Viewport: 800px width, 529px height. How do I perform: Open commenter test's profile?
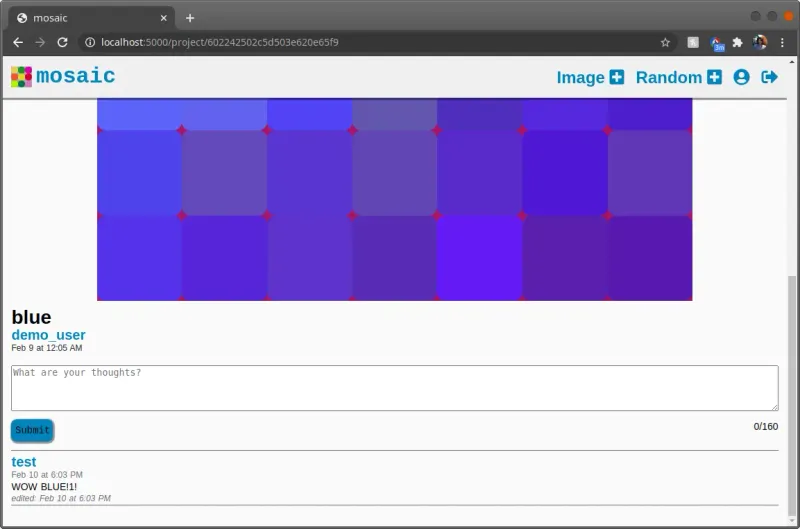[24, 462]
